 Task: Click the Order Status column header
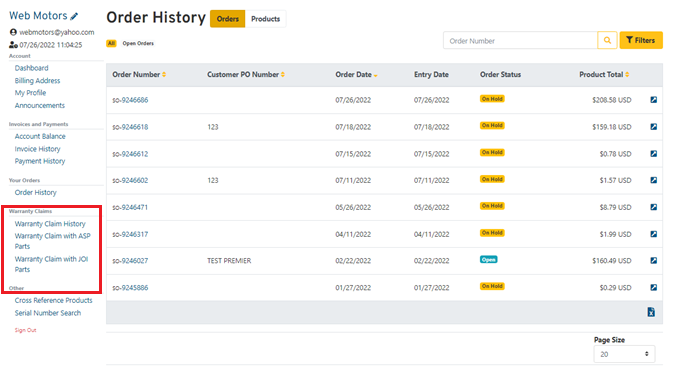click(x=500, y=74)
